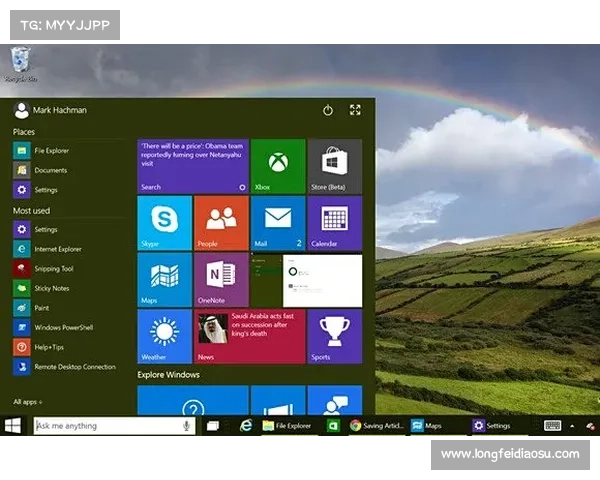Image resolution: width=600 pixels, height=480 pixels.
Task: Open Remote Desktop Connection from the list
Action: pos(74,367)
